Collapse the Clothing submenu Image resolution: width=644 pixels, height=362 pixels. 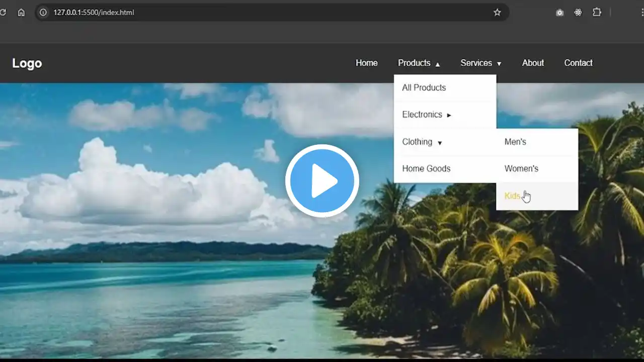click(x=422, y=142)
